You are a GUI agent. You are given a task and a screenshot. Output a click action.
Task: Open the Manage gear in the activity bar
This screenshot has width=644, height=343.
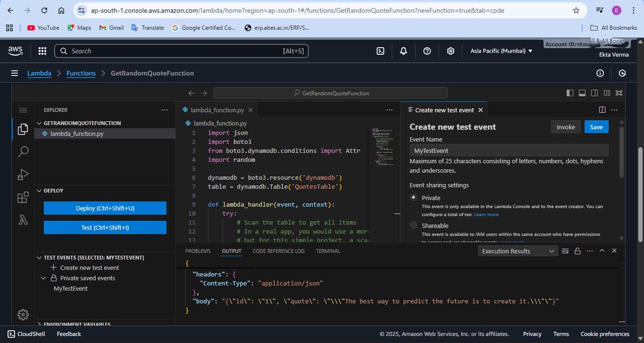[23, 315]
